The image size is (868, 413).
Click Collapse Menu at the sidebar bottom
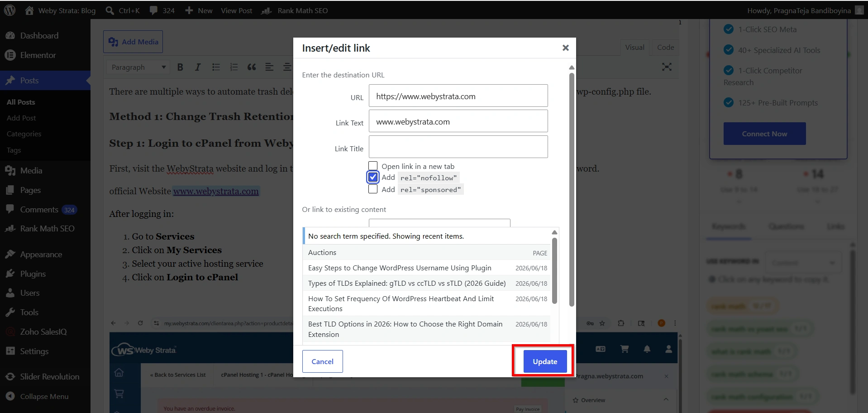point(44,396)
